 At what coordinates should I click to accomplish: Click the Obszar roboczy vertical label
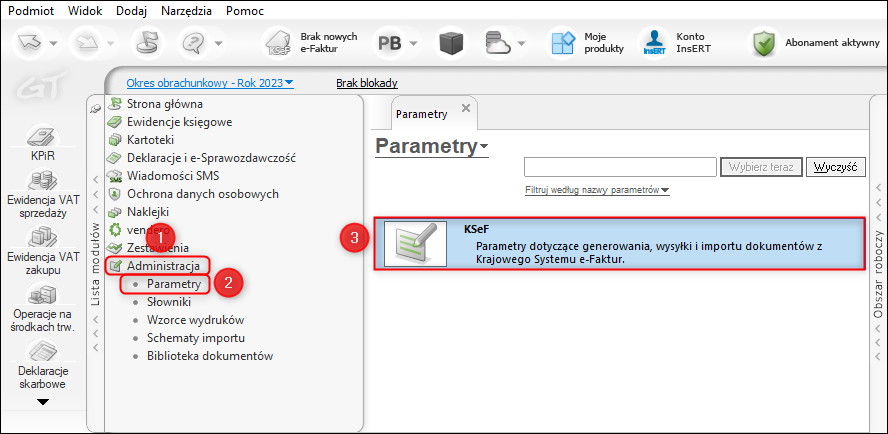[x=878, y=275]
